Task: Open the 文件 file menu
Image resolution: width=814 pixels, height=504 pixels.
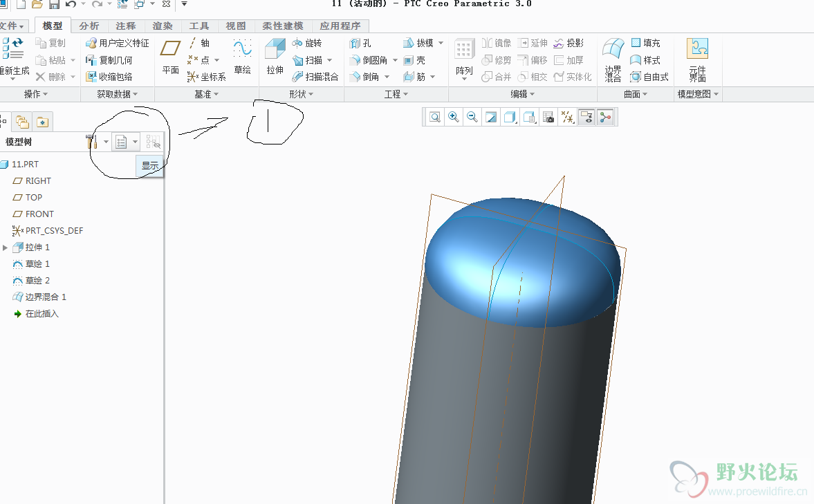Action: (12, 26)
